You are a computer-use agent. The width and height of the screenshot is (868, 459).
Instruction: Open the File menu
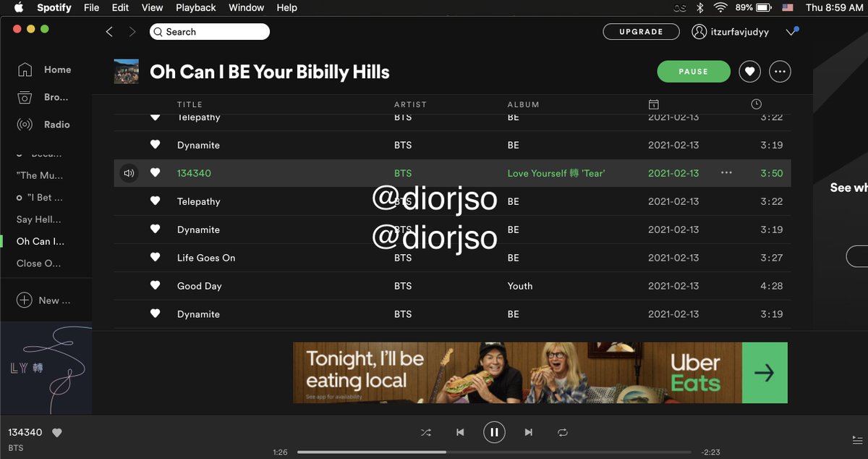(92, 7)
